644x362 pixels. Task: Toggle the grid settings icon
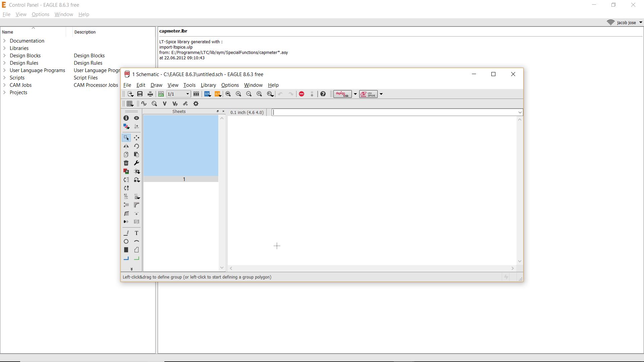coord(130,104)
